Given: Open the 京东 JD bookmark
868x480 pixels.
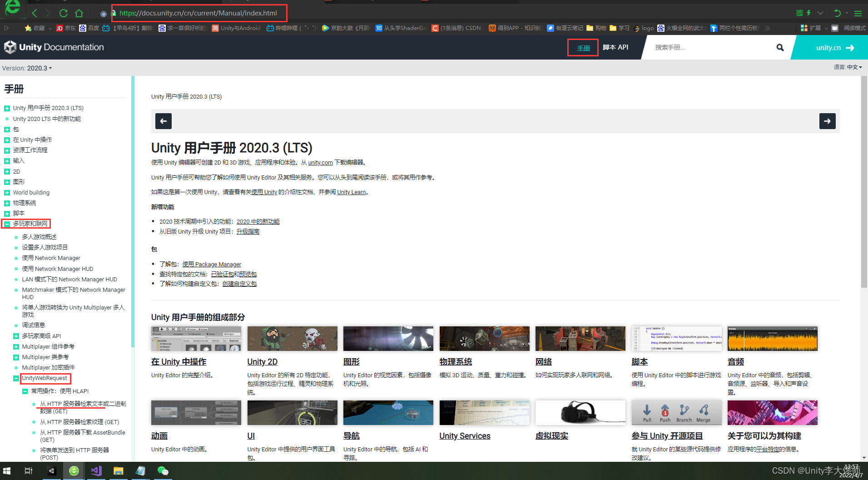Looking at the screenshot, I should point(66,28).
